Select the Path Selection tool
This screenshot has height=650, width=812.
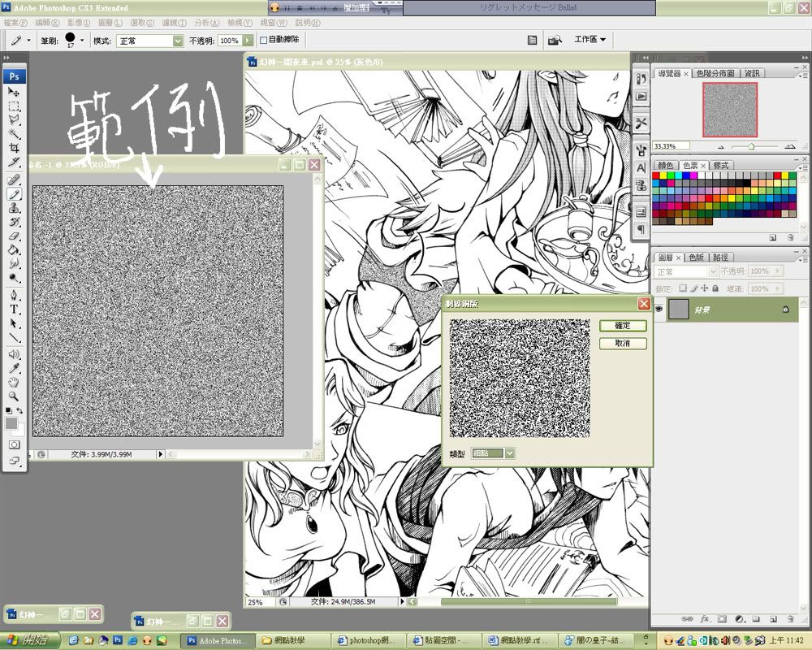14,323
